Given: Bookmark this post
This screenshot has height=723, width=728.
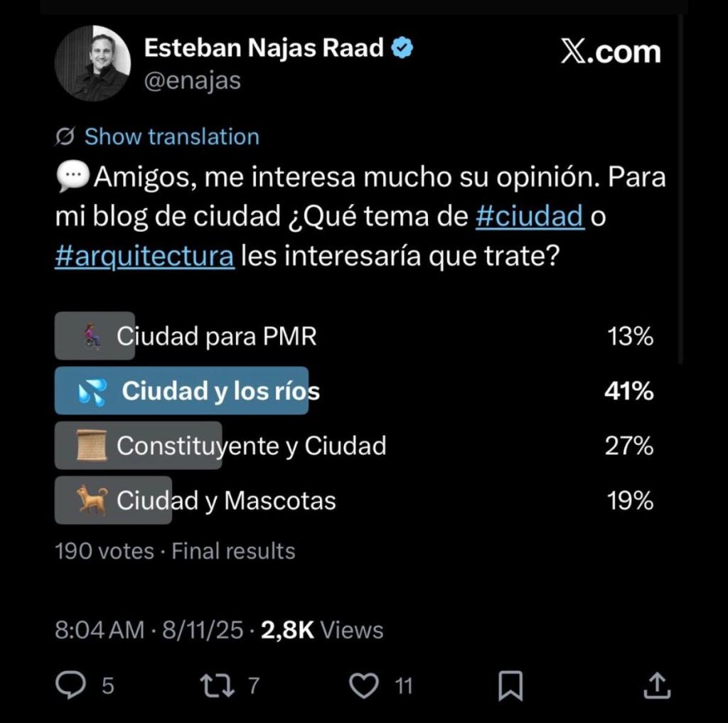Looking at the screenshot, I should (510, 685).
